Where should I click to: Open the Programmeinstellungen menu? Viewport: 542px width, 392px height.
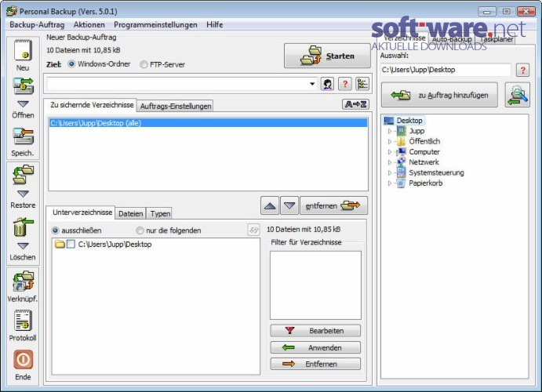(x=155, y=25)
